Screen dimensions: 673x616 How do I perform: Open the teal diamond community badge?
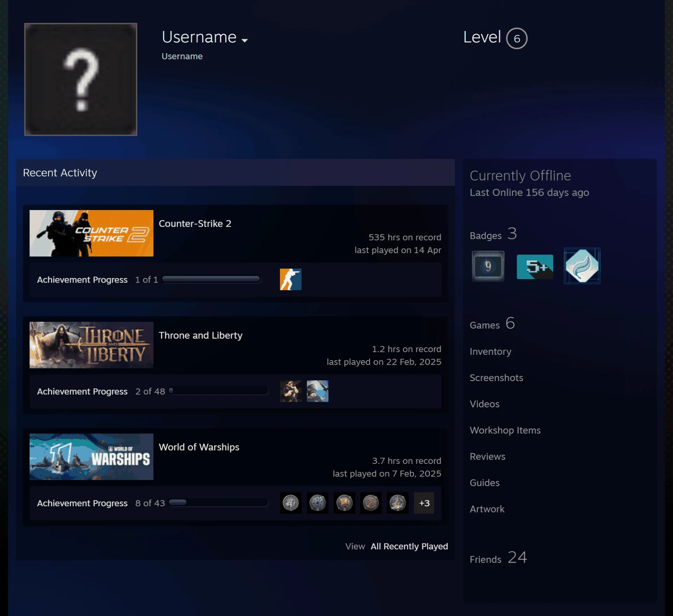tap(582, 266)
